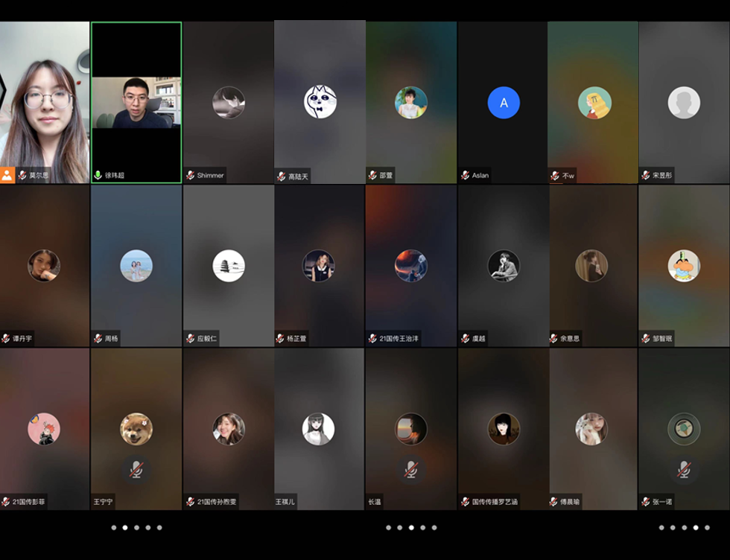
Task: Select the video tile of woman with glasses
Action: coord(45,101)
